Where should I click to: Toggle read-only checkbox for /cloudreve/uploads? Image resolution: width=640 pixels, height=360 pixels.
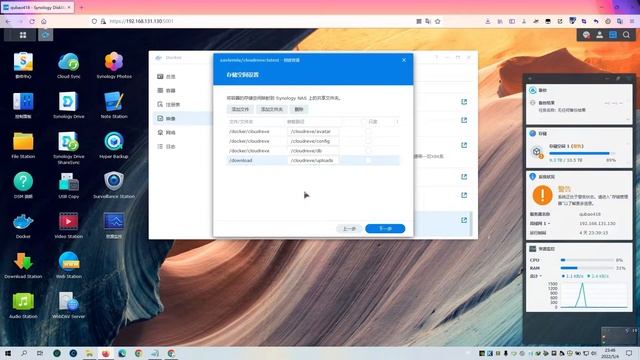pyautogui.click(x=368, y=160)
